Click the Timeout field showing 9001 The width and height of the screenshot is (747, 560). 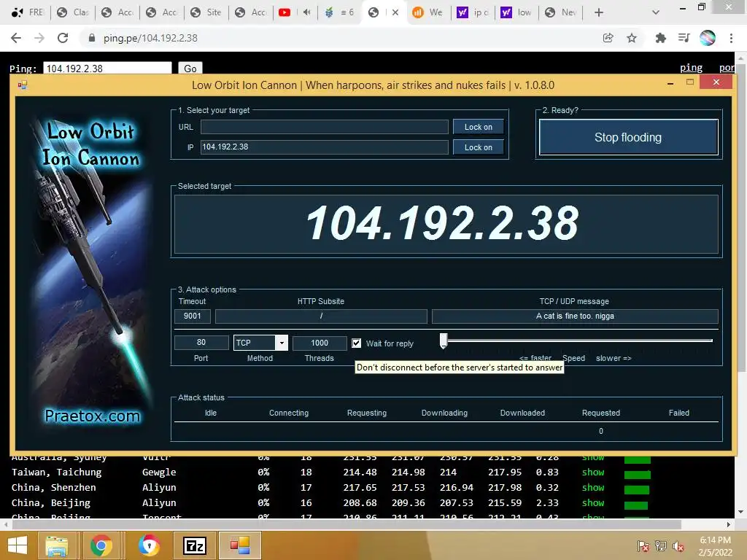(192, 316)
